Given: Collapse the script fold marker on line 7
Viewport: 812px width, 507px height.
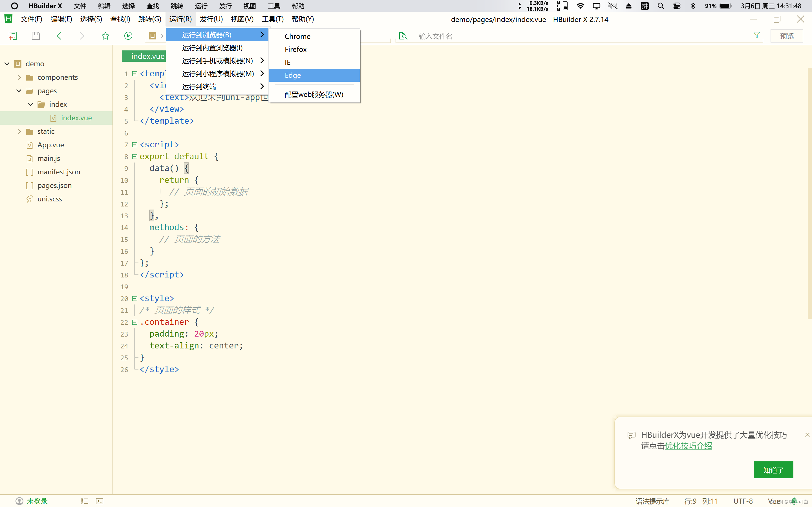Looking at the screenshot, I should 134,144.
